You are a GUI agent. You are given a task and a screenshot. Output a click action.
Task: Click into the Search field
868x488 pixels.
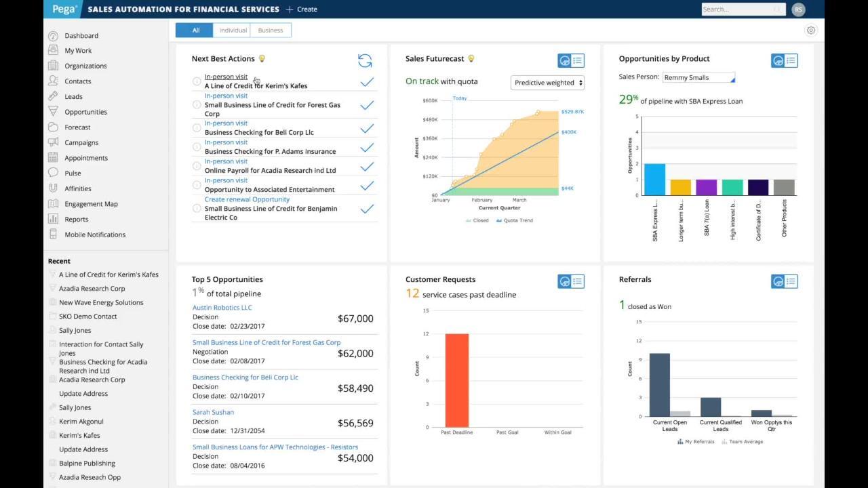(x=736, y=9)
